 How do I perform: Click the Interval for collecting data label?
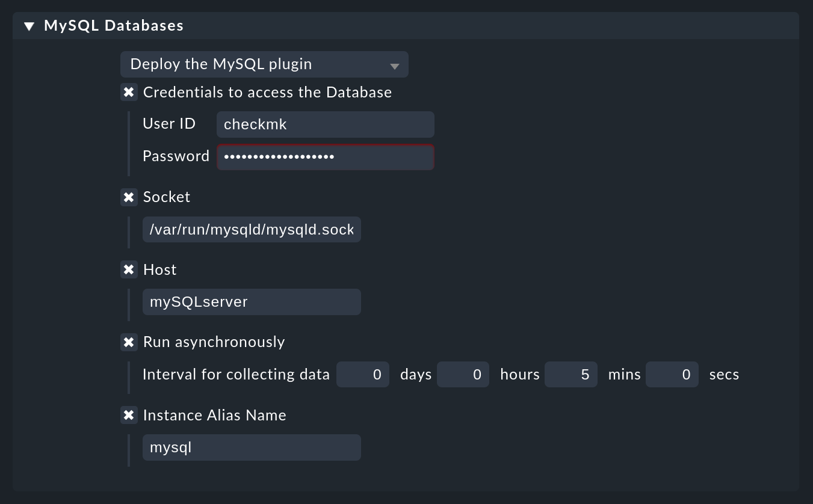pos(236,375)
